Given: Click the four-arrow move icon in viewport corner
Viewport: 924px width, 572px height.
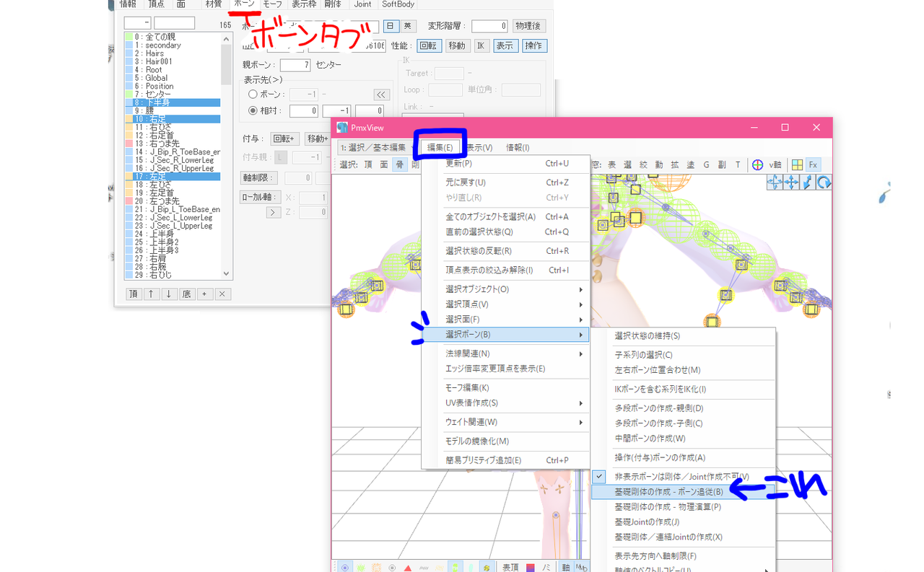Looking at the screenshot, I should (791, 182).
